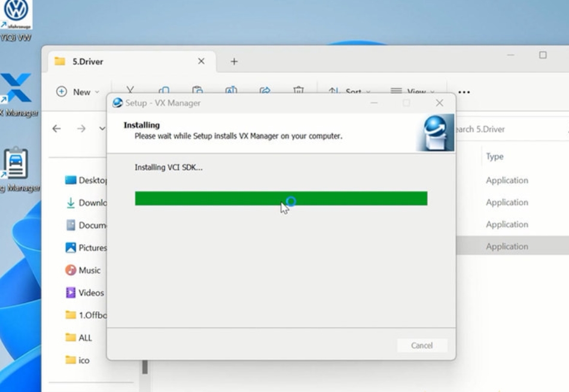569x392 pixels.
Task: Open the ALL folder in sidebar
Action: pyautogui.click(x=78, y=338)
